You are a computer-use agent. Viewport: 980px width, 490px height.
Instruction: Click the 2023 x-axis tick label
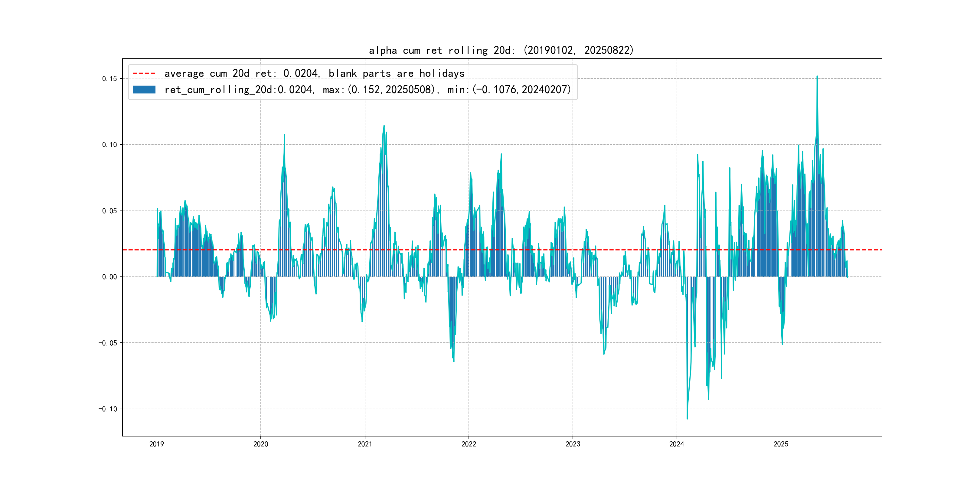(x=573, y=444)
